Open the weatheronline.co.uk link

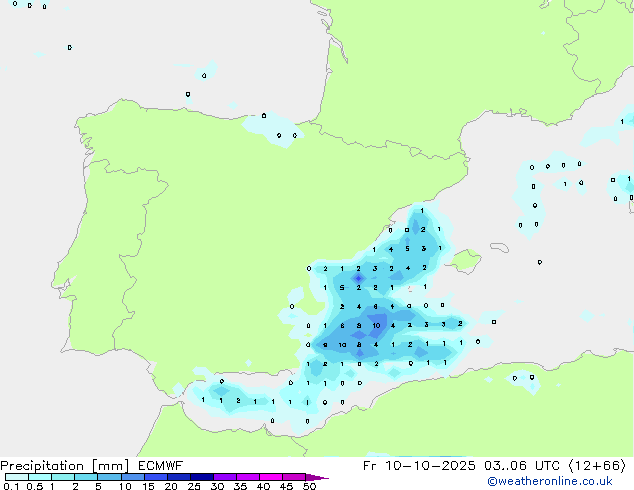pos(550,481)
